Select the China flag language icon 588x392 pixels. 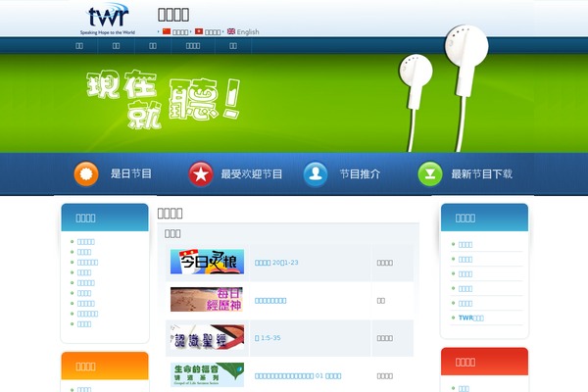167,31
